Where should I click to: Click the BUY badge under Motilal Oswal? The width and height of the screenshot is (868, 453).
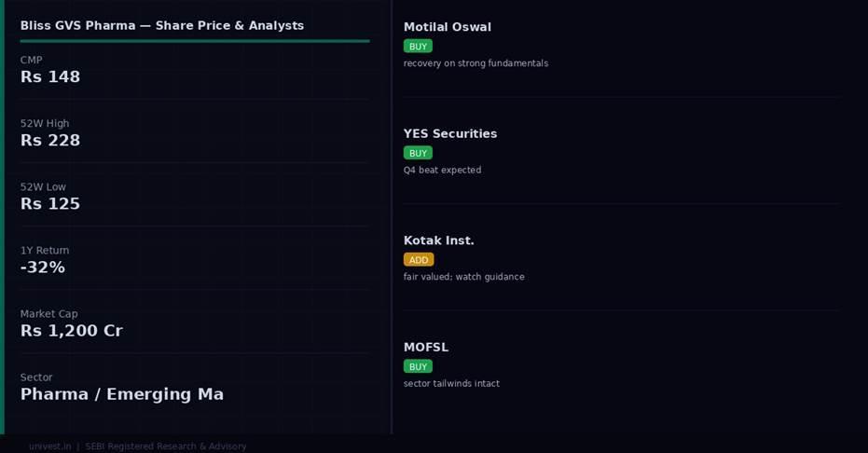pos(418,47)
